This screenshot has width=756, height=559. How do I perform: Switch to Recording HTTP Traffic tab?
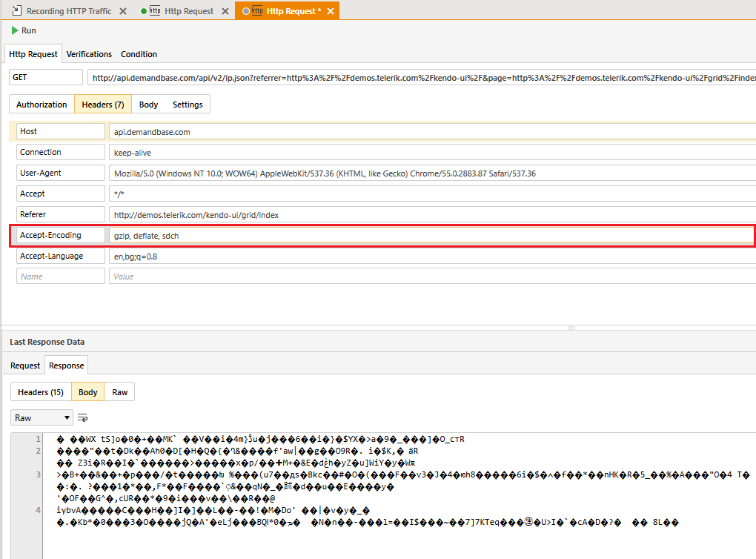coord(68,10)
